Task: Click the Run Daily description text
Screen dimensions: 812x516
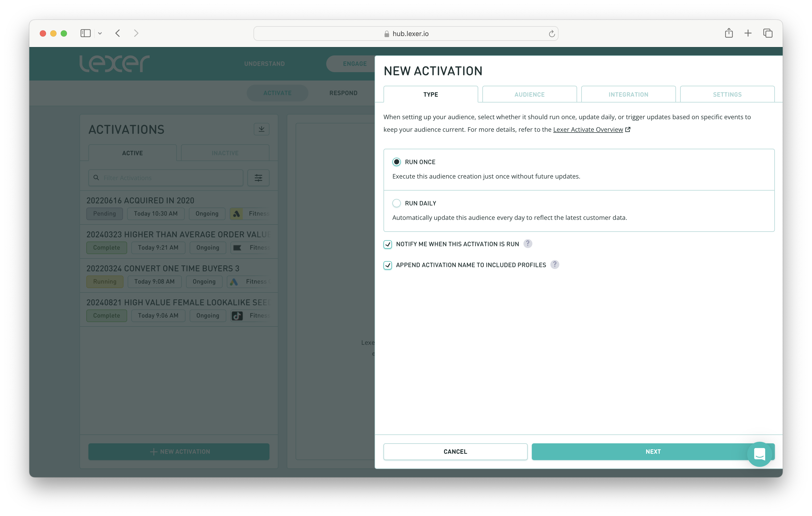Action: tap(510, 218)
